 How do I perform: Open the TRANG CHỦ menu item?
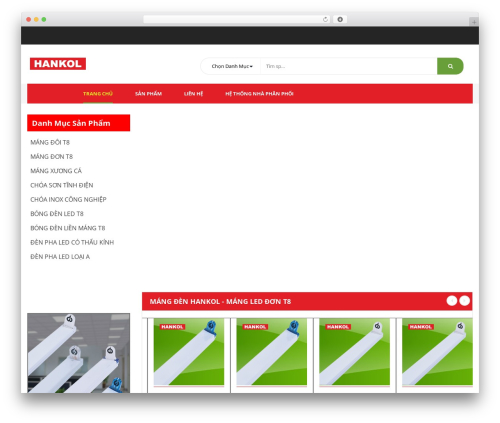tap(98, 94)
